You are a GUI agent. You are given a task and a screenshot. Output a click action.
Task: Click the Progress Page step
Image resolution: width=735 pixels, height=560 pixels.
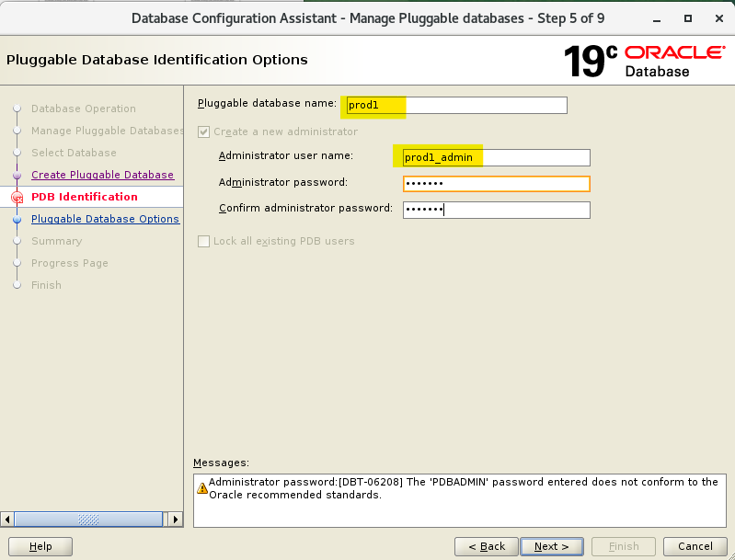click(x=69, y=263)
